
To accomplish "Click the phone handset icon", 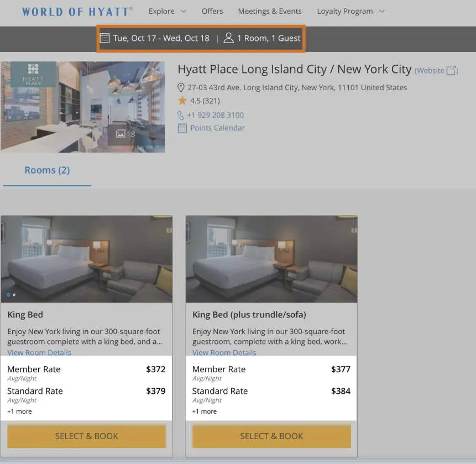I will click(181, 115).
